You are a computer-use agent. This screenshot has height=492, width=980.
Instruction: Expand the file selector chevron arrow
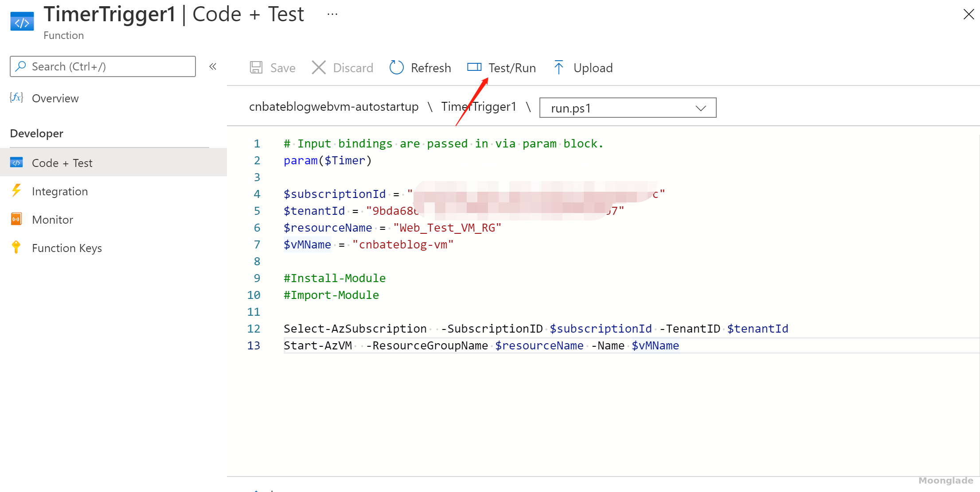[701, 108]
